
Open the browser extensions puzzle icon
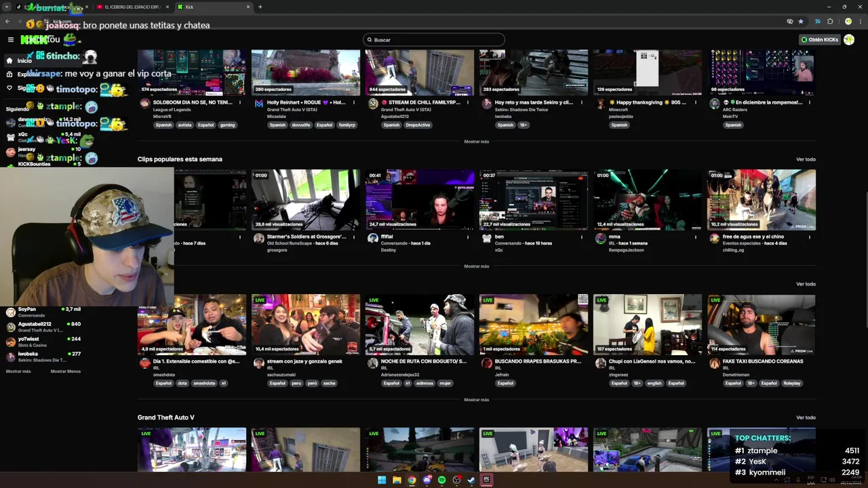(x=830, y=21)
